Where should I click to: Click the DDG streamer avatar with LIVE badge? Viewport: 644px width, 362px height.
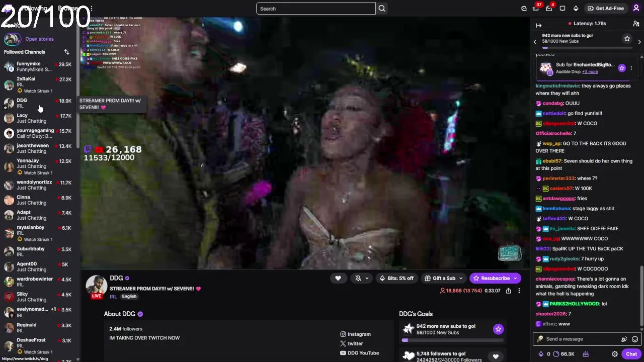96,286
